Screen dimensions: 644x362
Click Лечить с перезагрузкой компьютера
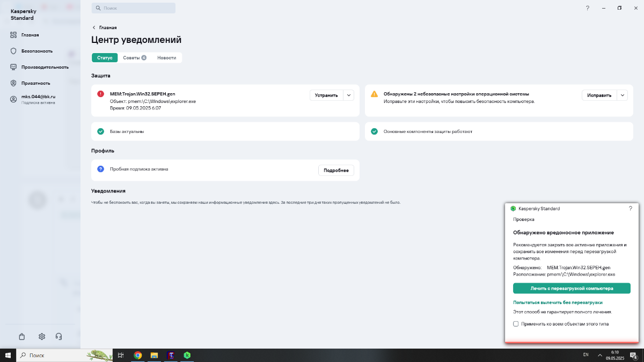pos(572,288)
